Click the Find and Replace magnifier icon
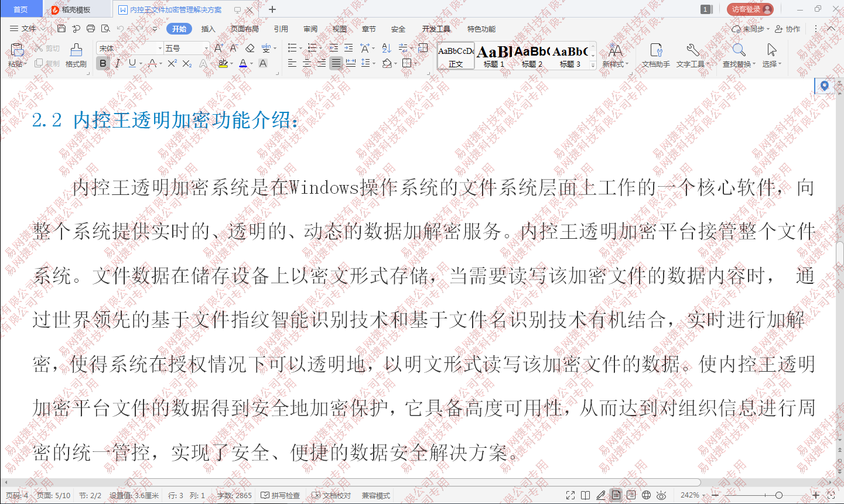 pos(739,50)
